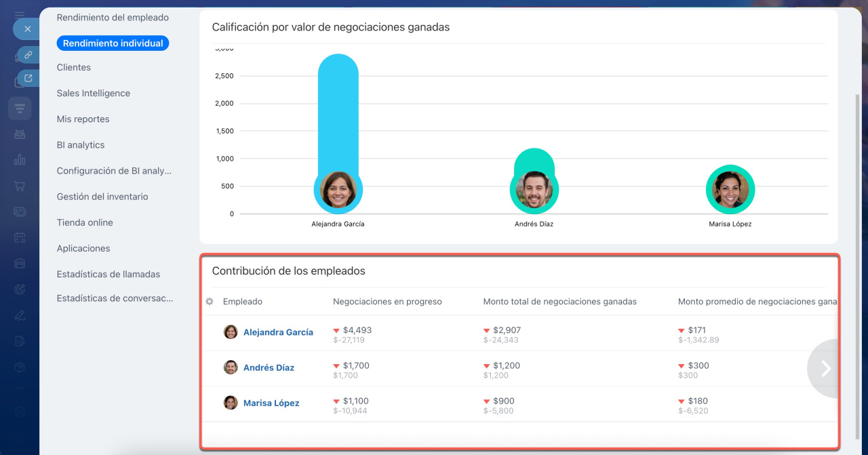Select the Rendimiento individual menu item
The height and width of the screenshot is (455, 868).
click(x=113, y=43)
